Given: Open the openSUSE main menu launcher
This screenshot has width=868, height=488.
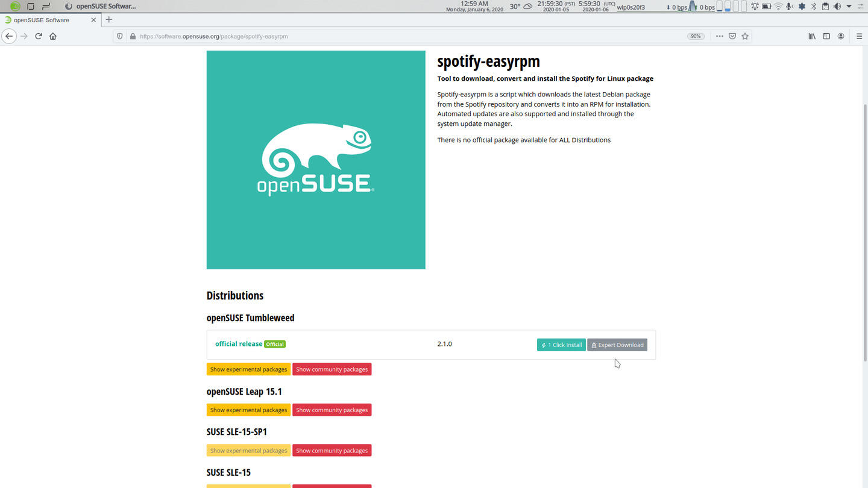Looking at the screenshot, I should pyautogui.click(x=15, y=6).
